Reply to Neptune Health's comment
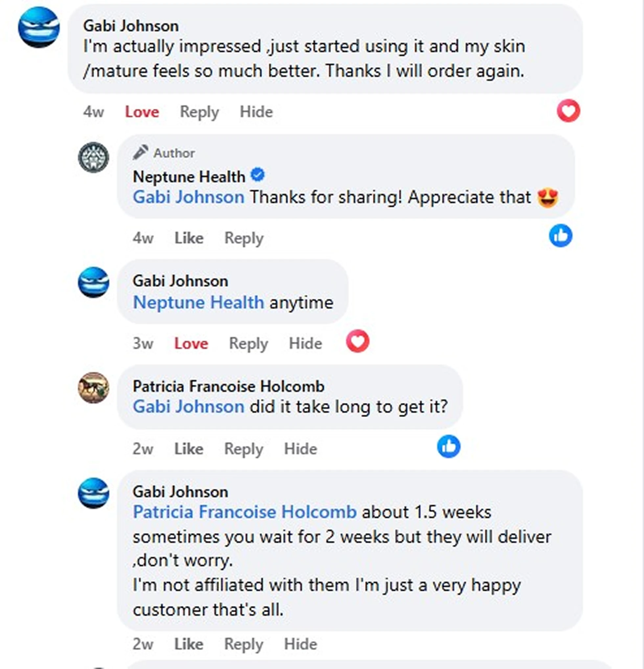This screenshot has width=644, height=669. point(244,238)
